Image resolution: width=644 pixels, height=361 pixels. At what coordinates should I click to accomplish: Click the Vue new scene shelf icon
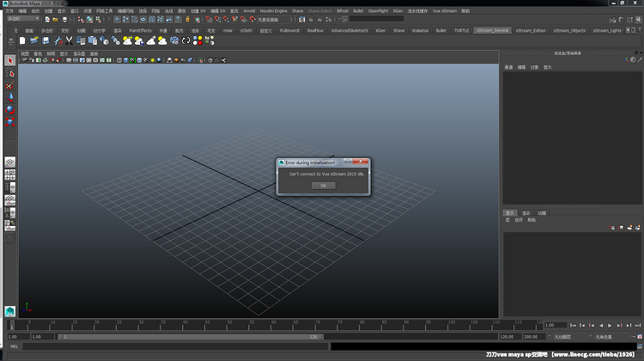22,40
